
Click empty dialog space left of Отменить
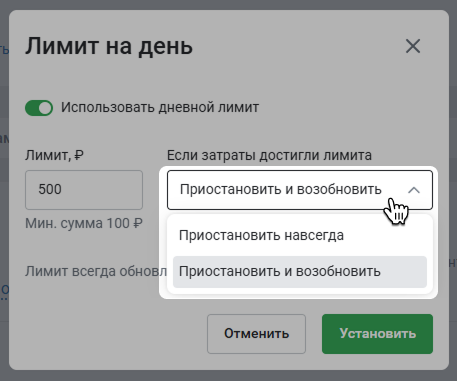click(x=110, y=334)
